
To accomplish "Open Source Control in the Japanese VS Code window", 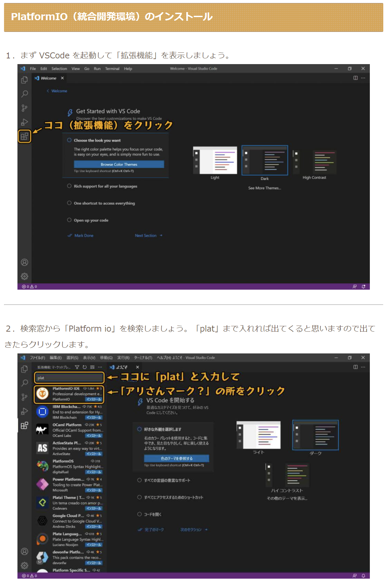I will pyautogui.click(x=24, y=397).
